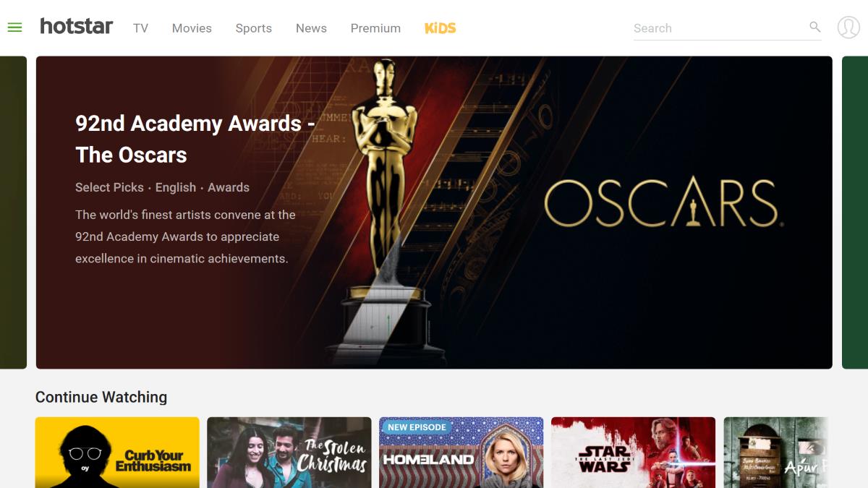This screenshot has height=488, width=868.
Task: Click the hotstar logo
Action: 76,27
